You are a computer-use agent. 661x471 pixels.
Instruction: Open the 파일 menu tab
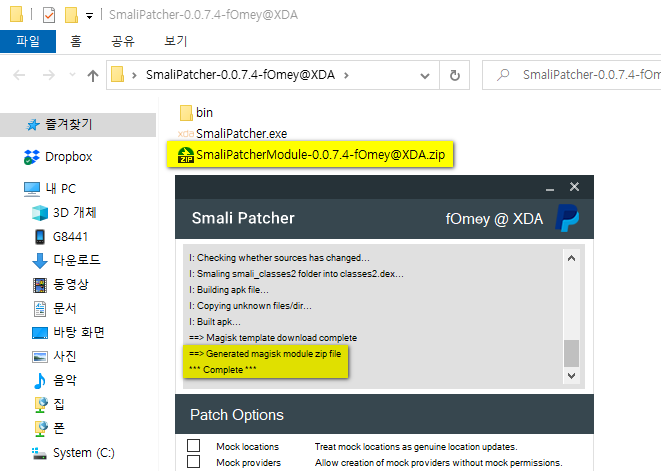(x=28, y=41)
